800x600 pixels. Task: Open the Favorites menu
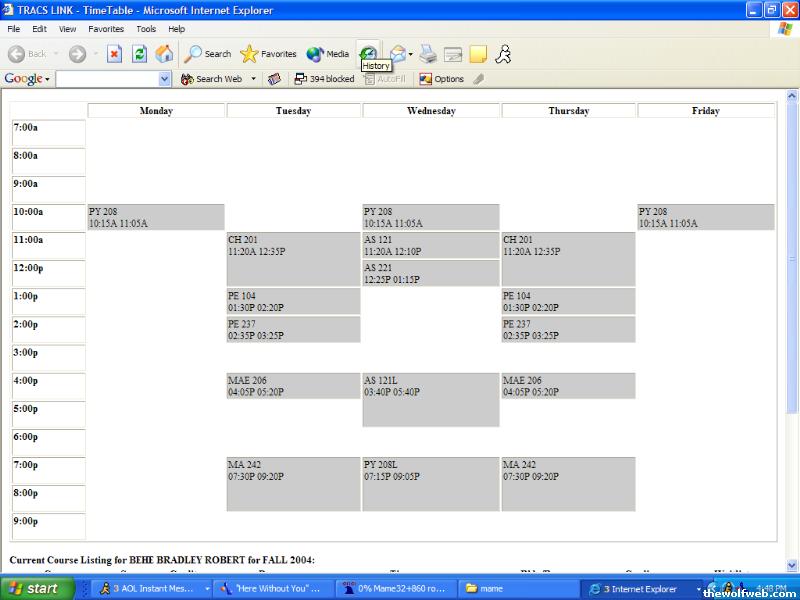(106, 29)
